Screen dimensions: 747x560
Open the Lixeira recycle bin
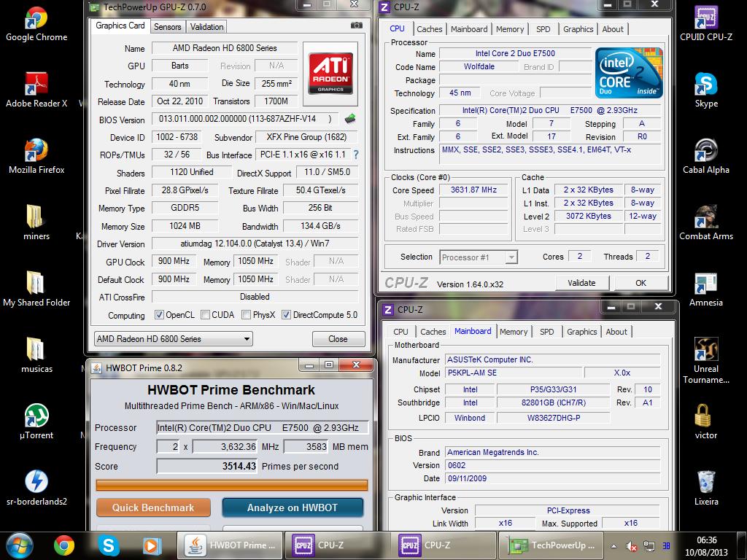click(706, 488)
